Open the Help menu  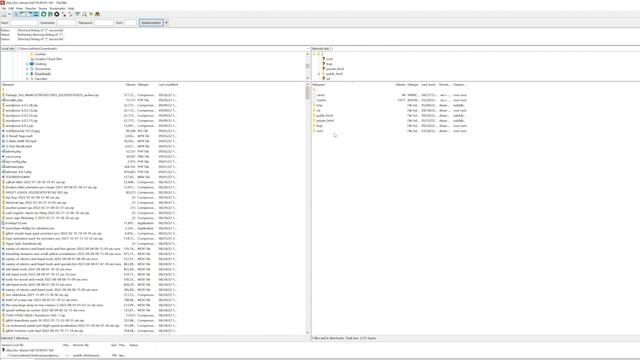point(71,9)
